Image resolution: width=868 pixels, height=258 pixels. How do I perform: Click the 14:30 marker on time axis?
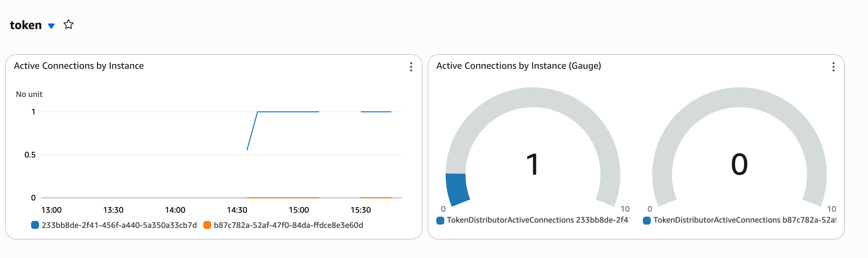click(x=237, y=210)
